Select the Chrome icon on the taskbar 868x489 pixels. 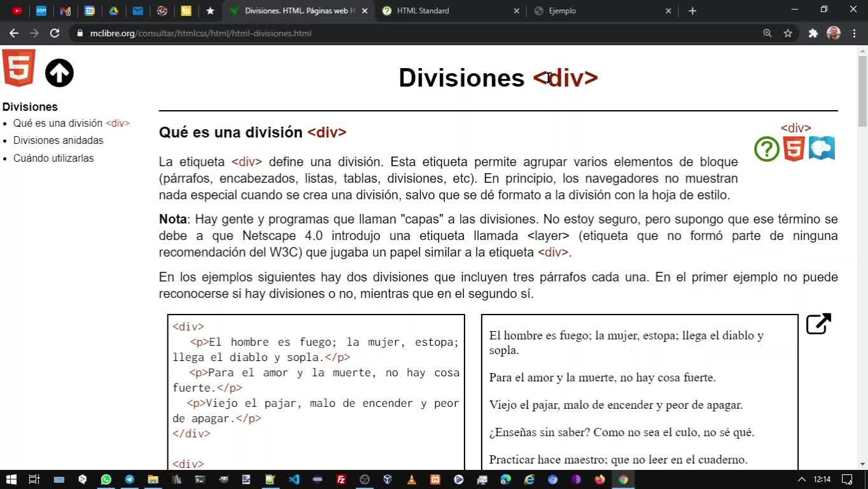pos(623,479)
